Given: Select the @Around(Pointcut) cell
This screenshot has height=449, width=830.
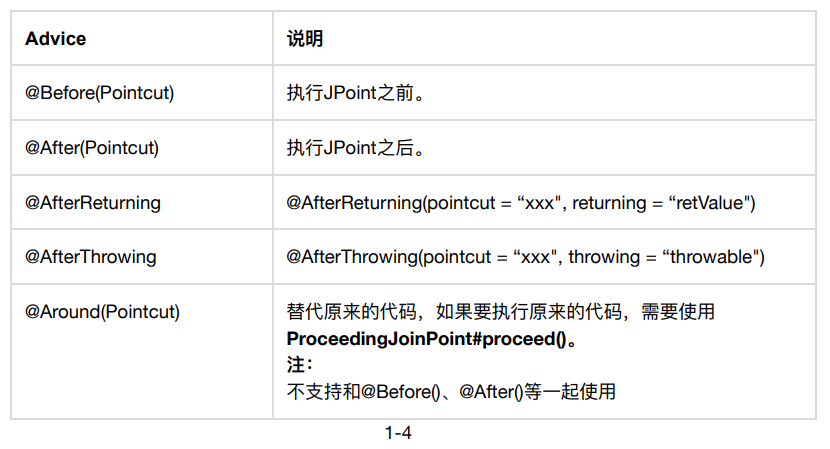Looking at the screenshot, I should coord(102,311).
